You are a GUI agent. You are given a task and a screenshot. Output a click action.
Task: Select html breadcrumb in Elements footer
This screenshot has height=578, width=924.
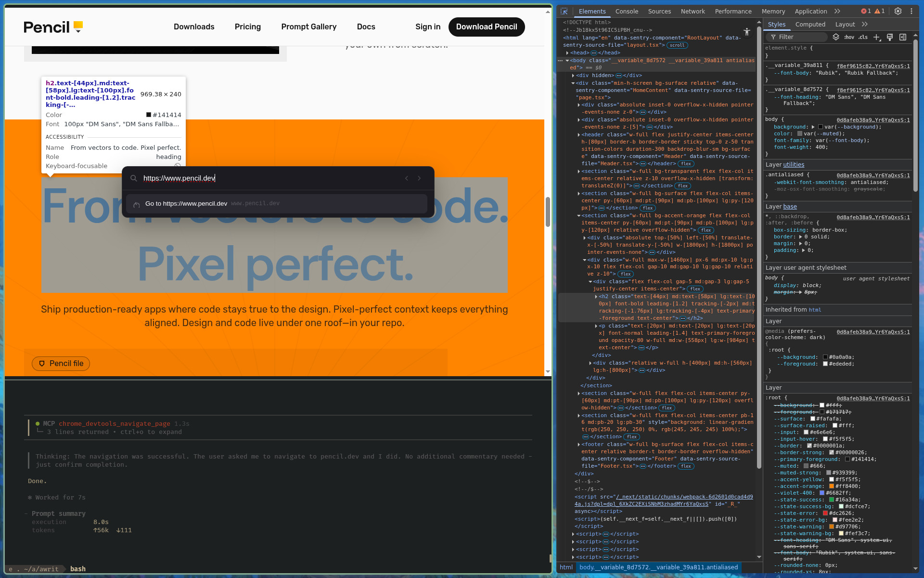(x=566, y=567)
